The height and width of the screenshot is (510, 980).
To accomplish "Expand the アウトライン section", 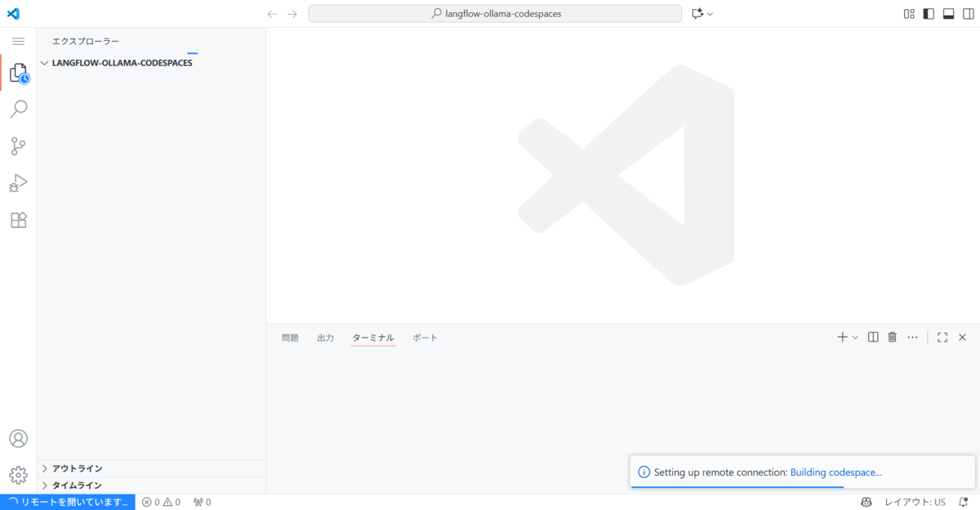I will click(x=151, y=468).
